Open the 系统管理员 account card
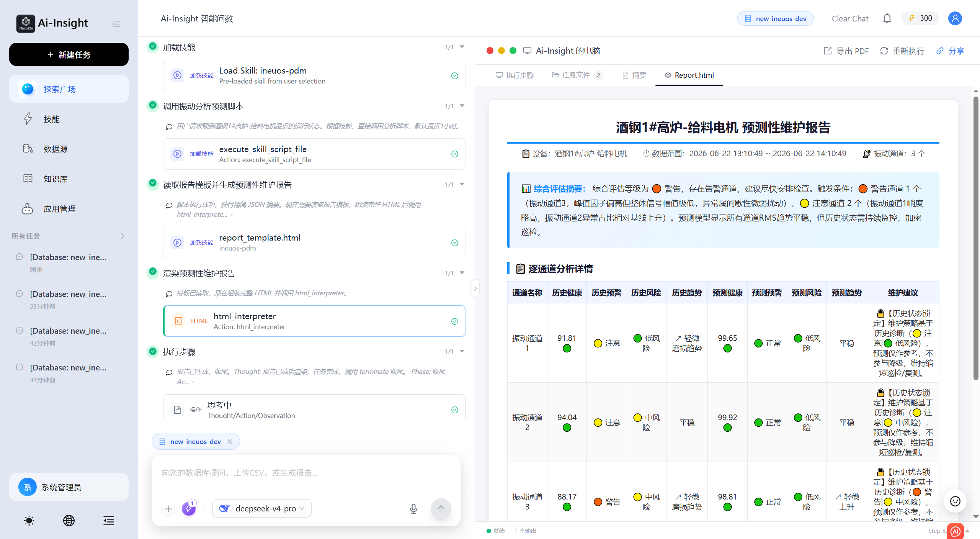 [x=69, y=487]
